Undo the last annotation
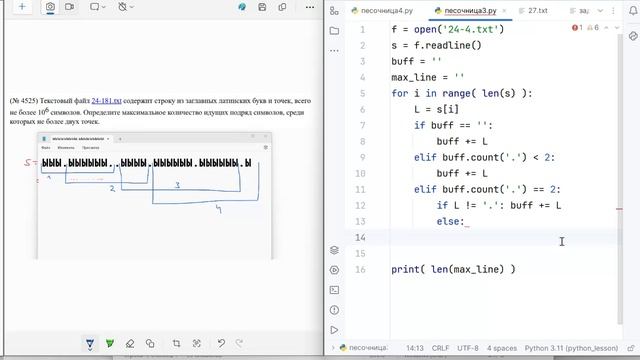The height and width of the screenshot is (360, 640). (221, 343)
